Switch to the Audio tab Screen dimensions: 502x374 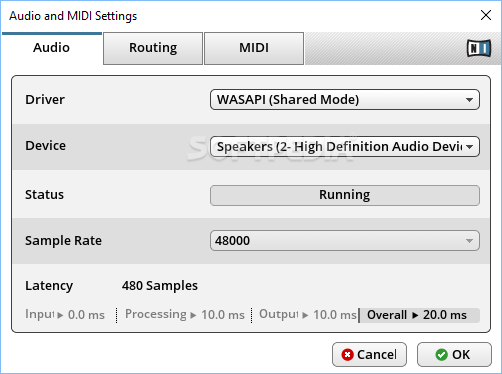pyautogui.click(x=51, y=48)
